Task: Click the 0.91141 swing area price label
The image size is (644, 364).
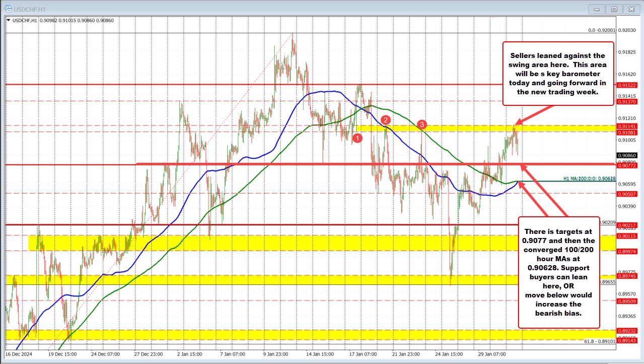Action: click(x=627, y=126)
